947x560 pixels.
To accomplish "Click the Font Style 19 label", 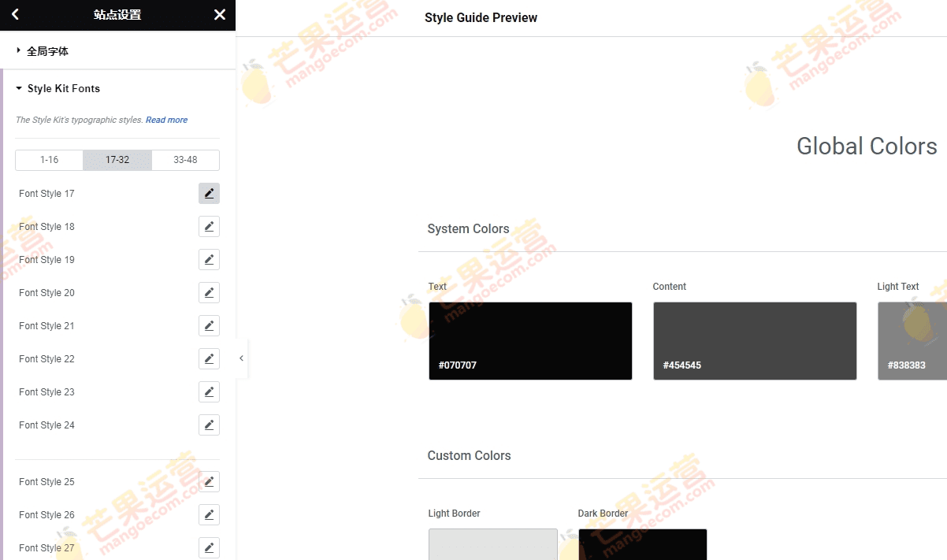I will click(x=46, y=260).
